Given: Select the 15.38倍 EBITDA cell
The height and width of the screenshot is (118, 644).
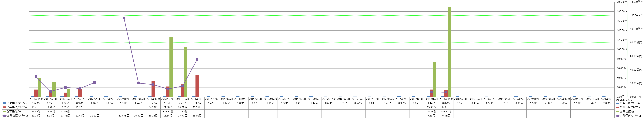Looking at the screenshot, I should tap(431, 107).
